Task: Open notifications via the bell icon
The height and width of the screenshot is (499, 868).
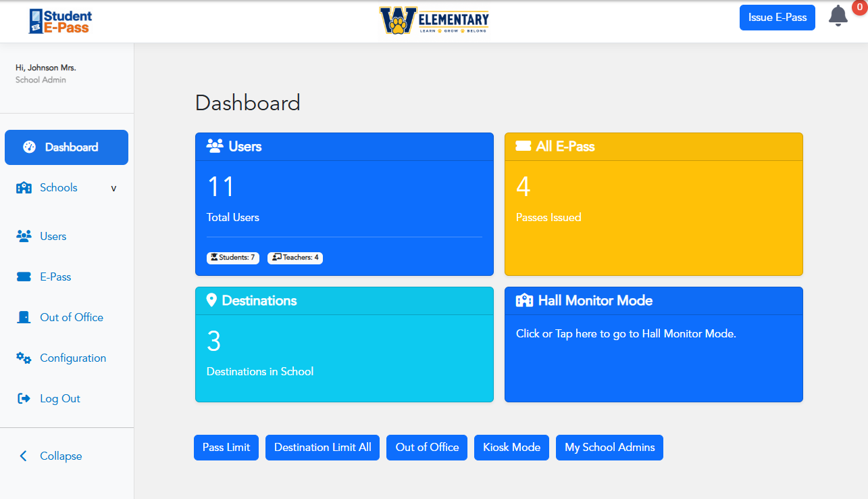Action: 838,16
